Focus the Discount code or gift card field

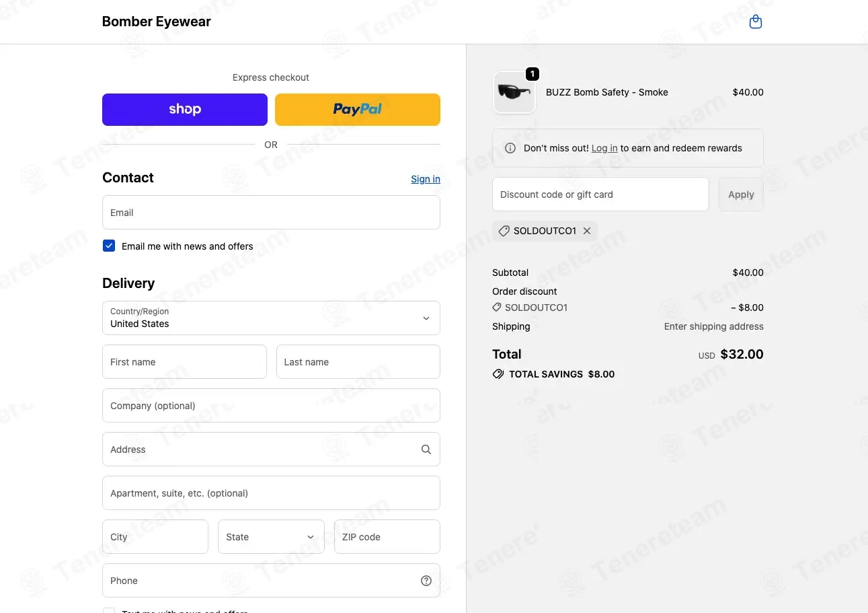[600, 194]
